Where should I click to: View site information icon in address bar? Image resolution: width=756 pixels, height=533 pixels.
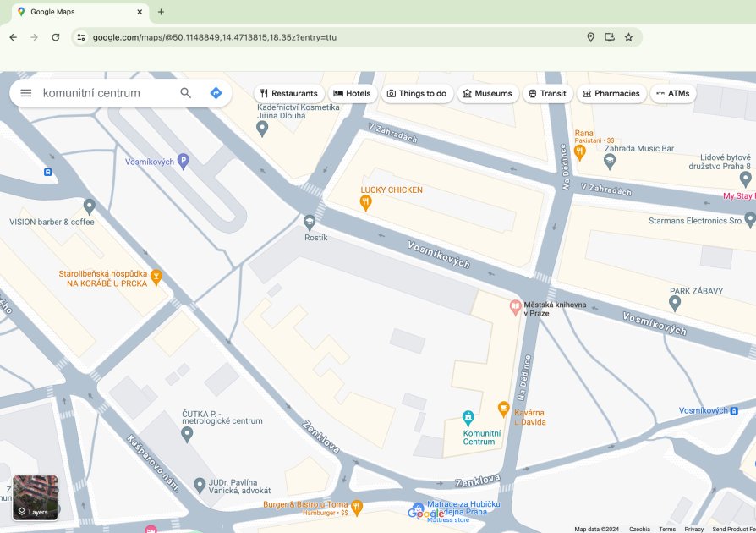tap(81, 37)
